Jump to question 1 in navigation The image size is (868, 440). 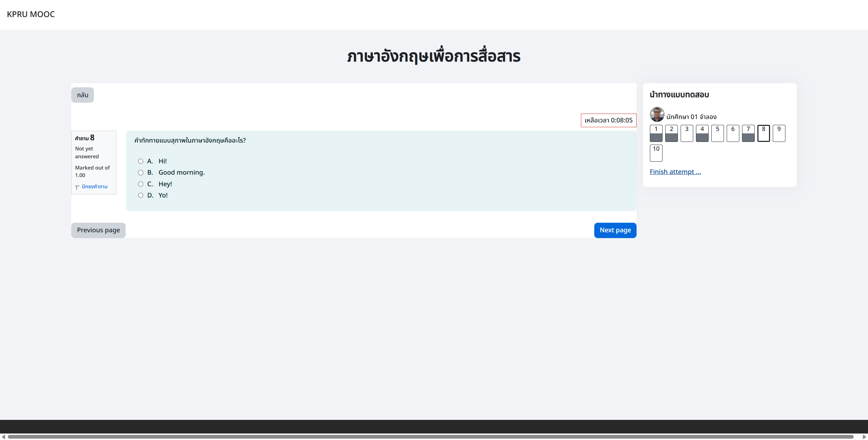[656, 133]
